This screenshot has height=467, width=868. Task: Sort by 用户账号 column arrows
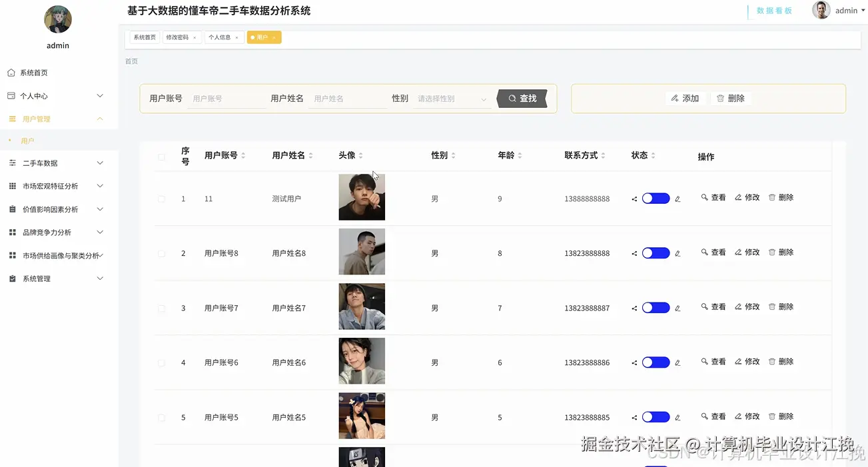coord(243,155)
